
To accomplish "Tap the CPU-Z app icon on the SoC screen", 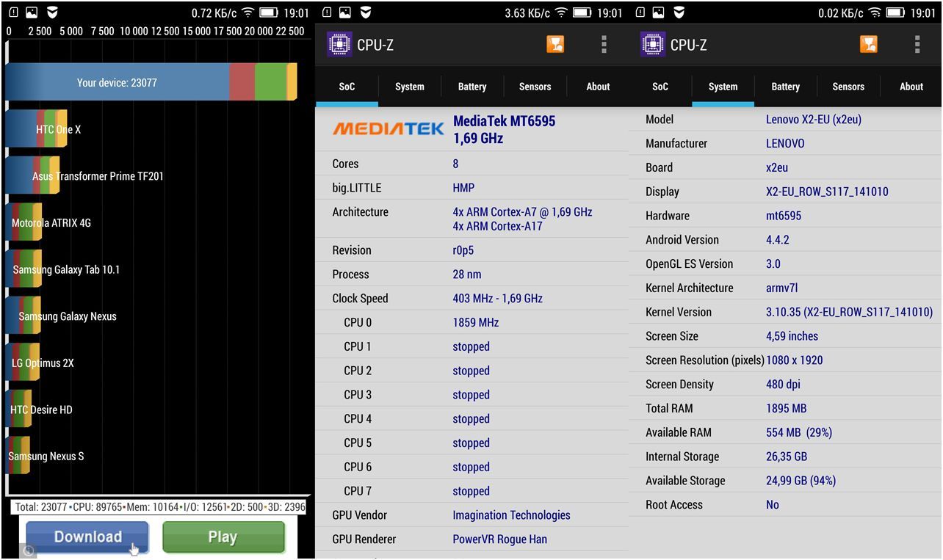I will click(x=339, y=45).
